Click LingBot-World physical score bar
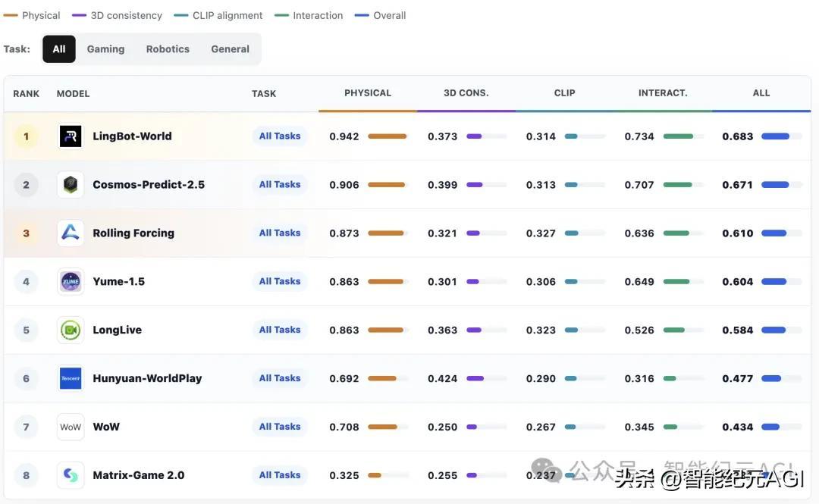Screen dimensions: 819x504 pos(388,136)
